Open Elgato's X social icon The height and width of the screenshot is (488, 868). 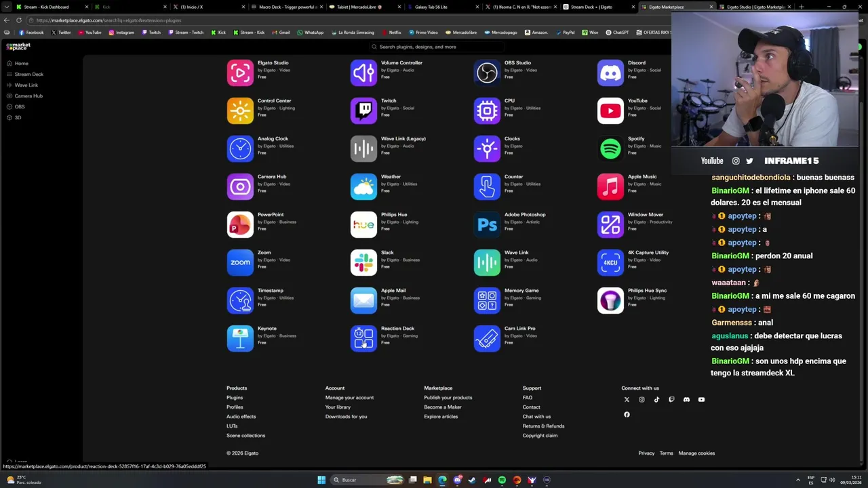click(627, 400)
